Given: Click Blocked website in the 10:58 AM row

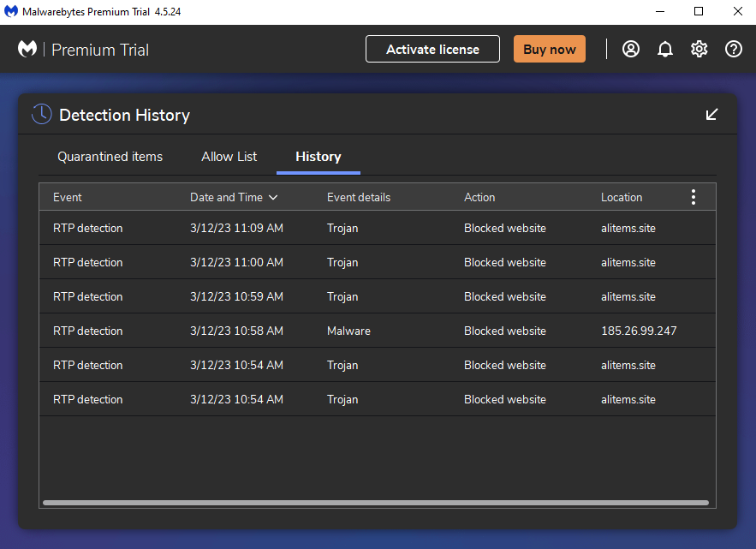Looking at the screenshot, I should (505, 331).
